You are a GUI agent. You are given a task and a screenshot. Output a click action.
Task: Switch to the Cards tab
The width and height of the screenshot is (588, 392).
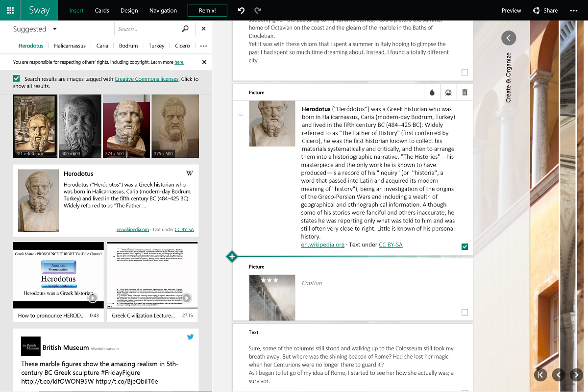[x=102, y=10]
